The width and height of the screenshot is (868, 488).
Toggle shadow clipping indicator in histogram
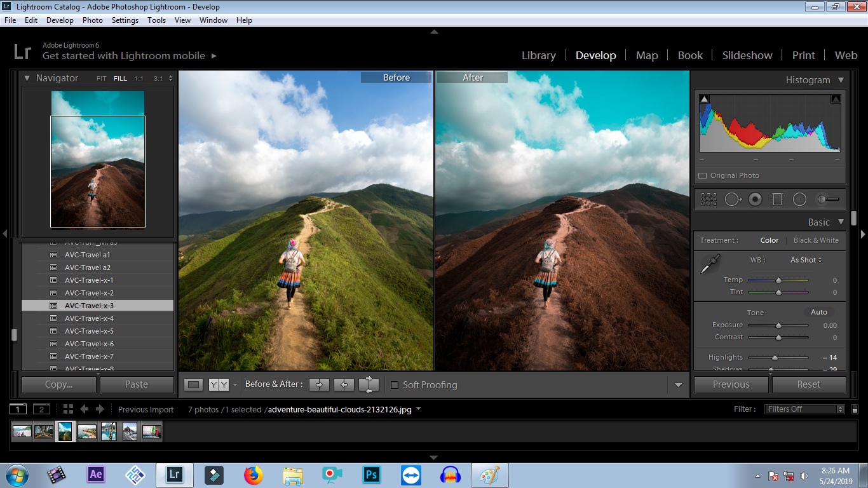pyautogui.click(x=704, y=99)
